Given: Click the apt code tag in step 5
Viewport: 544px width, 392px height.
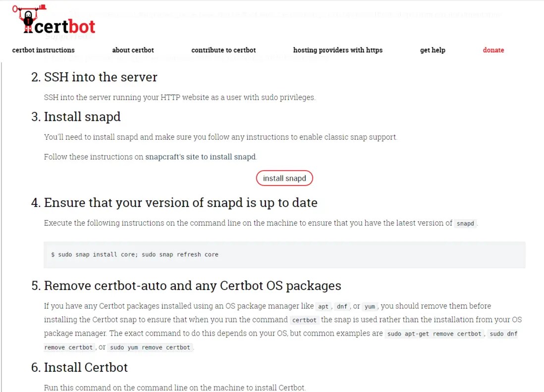Looking at the screenshot, I should click(323, 306).
